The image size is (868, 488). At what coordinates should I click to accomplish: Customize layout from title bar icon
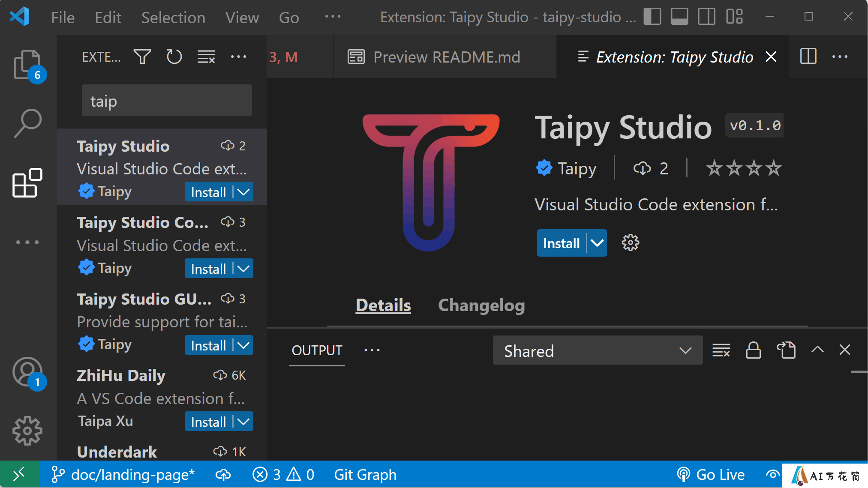[x=734, y=17]
